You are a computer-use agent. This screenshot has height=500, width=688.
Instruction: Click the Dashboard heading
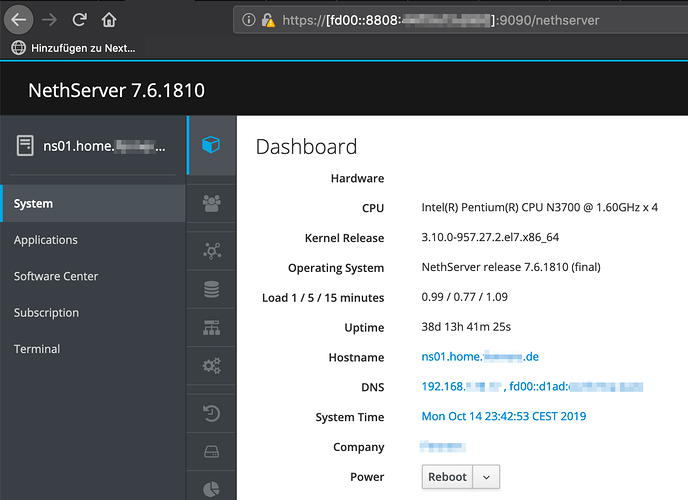pyautogui.click(x=306, y=146)
